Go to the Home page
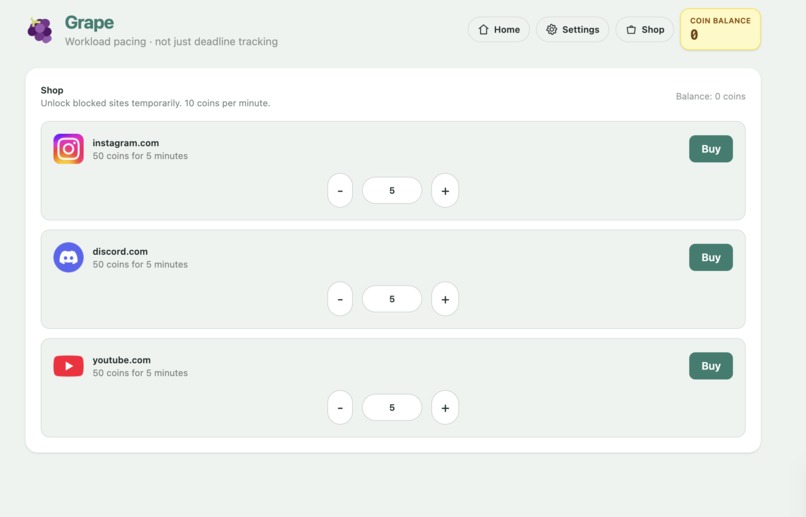This screenshot has width=806, height=517. [x=499, y=30]
